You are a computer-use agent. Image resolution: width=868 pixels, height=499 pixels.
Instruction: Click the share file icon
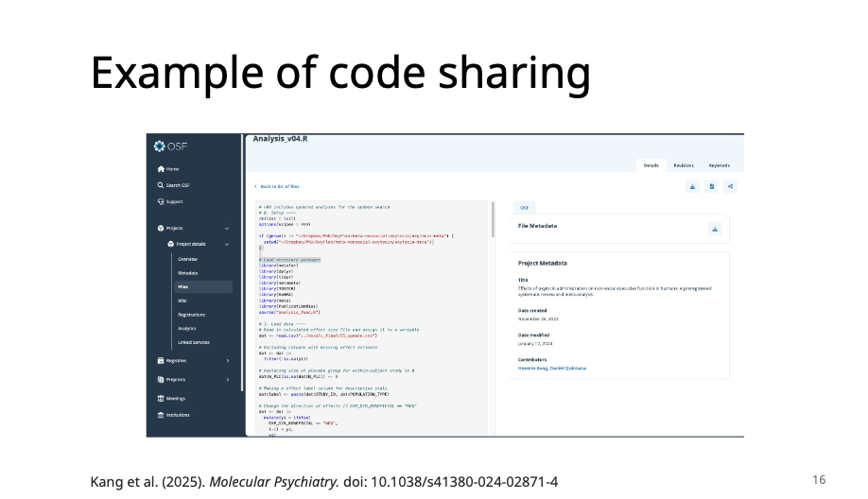[730, 186]
